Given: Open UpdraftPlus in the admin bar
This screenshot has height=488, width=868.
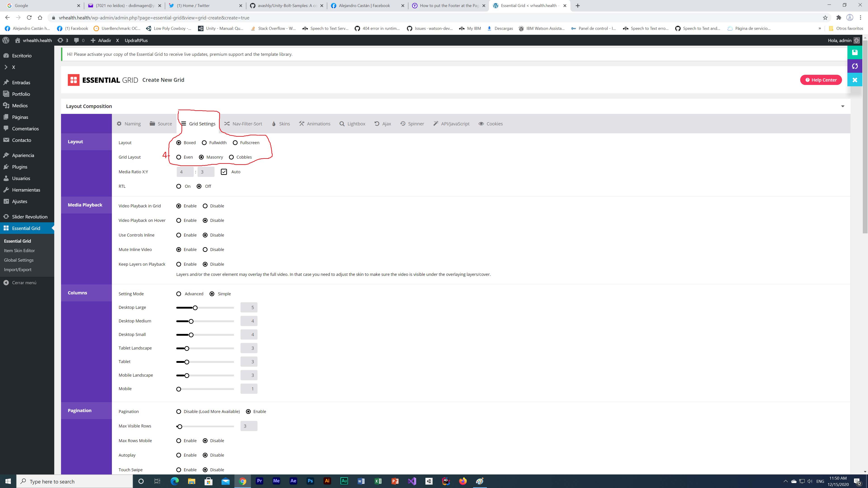Looking at the screenshot, I should click(136, 40).
